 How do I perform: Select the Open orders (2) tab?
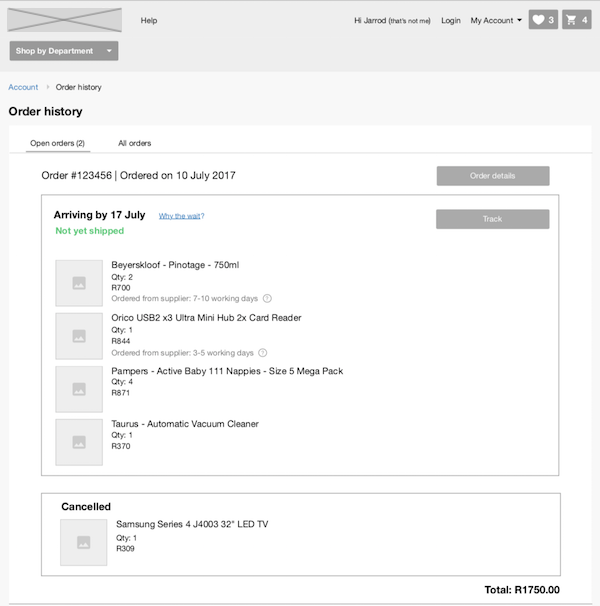tap(58, 143)
